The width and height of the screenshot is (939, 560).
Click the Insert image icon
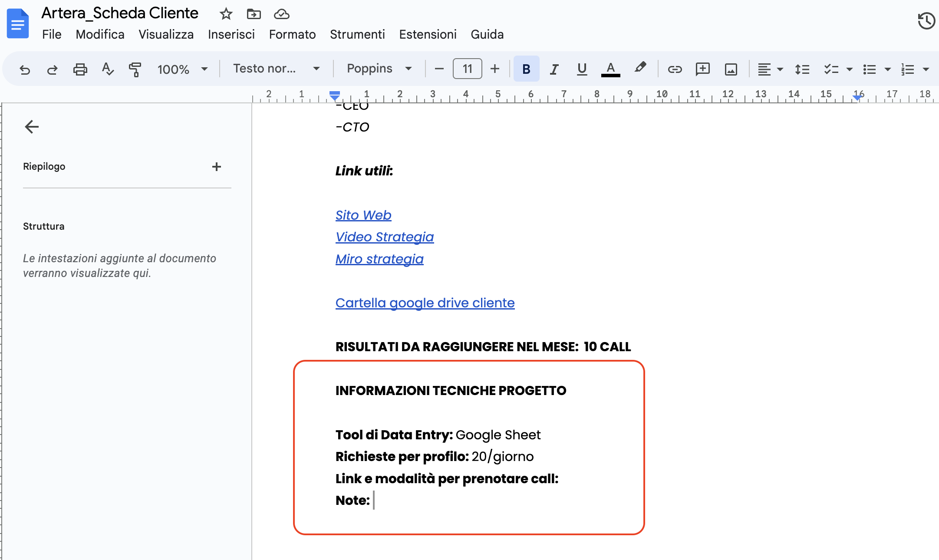coord(731,69)
